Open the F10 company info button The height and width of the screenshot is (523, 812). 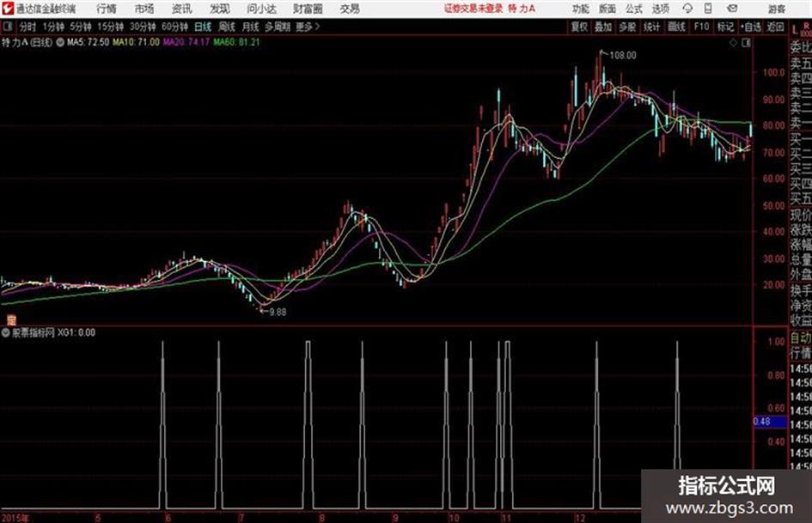701,27
